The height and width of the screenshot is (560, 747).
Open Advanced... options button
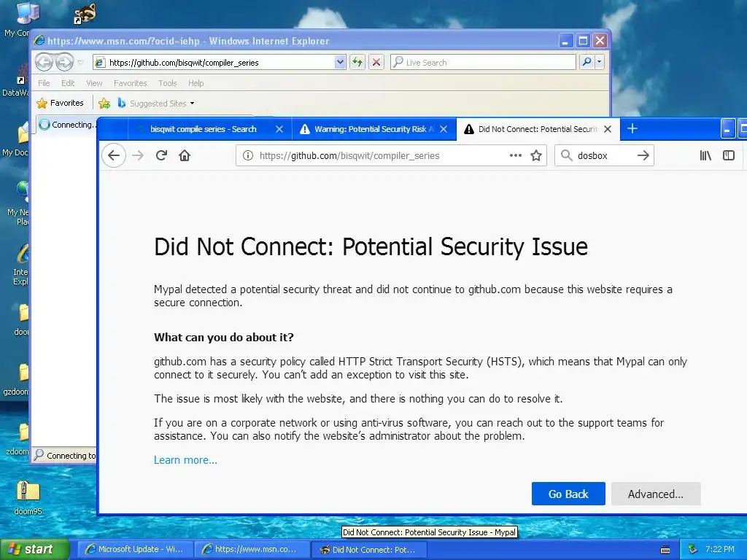click(656, 494)
